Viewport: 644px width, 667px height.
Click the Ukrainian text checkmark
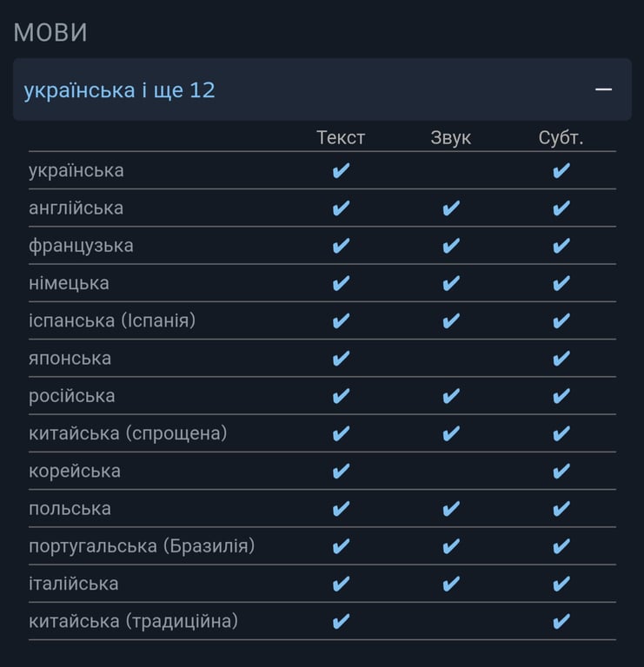tap(342, 170)
